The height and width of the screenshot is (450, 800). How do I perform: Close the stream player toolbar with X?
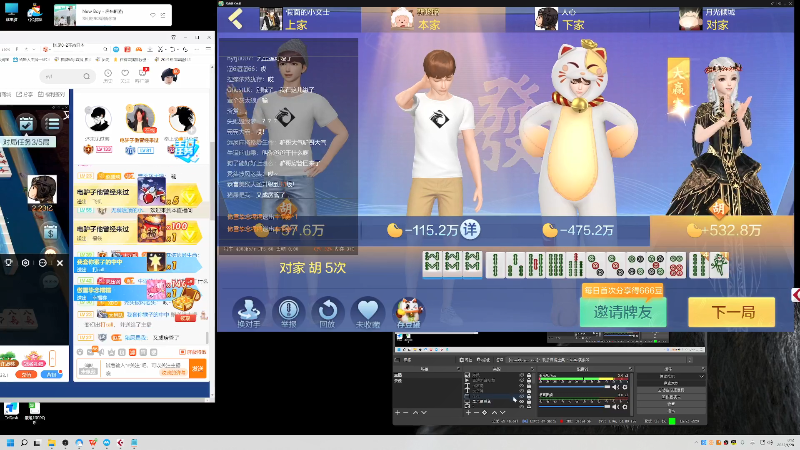click(x=60, y=263)
